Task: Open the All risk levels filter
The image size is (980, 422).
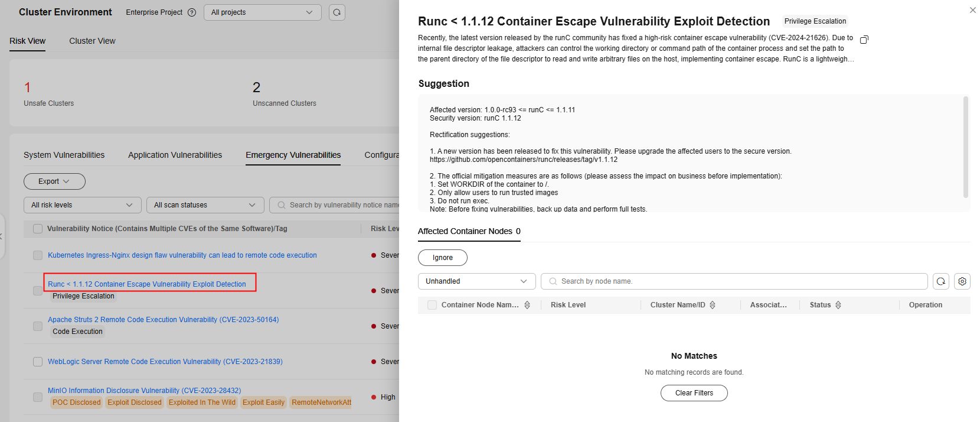Action: click(x=83, y=205)
